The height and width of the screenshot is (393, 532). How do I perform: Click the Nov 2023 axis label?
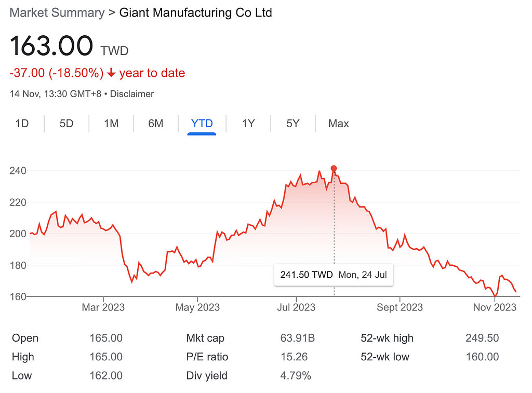pyautogui.click(x=495, y=307)
